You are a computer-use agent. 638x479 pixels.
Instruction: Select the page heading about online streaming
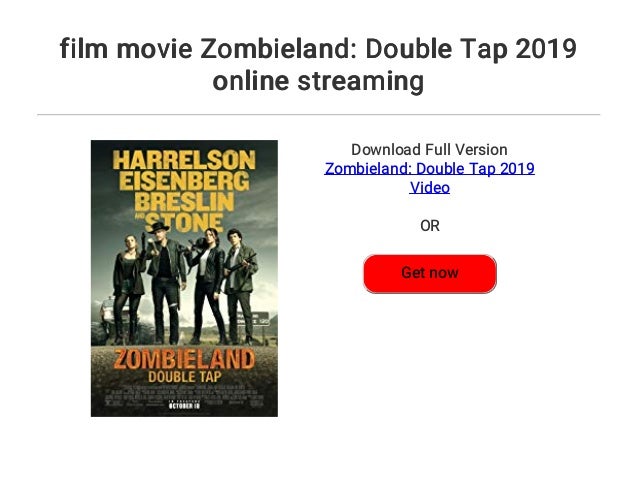tap(318, 65)
